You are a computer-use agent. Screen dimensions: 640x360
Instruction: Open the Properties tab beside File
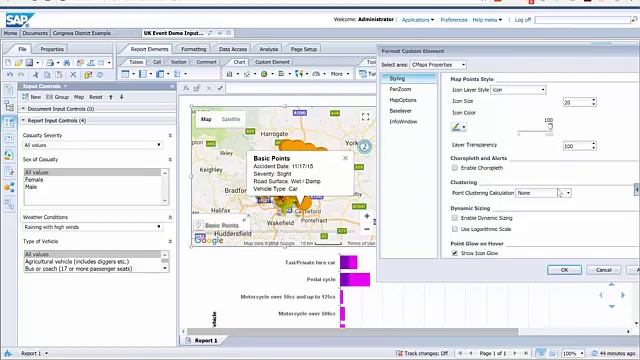[x=52, y=49]
